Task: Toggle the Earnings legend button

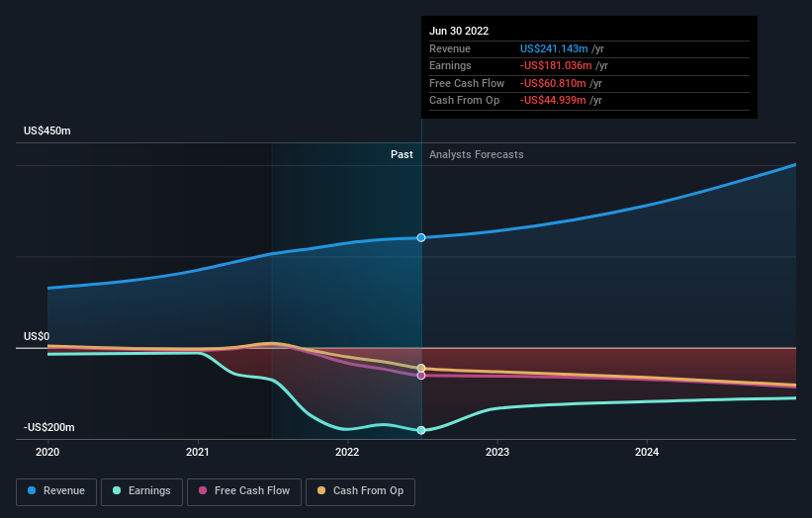Action: pyautogui.click(x=141, y=491)
